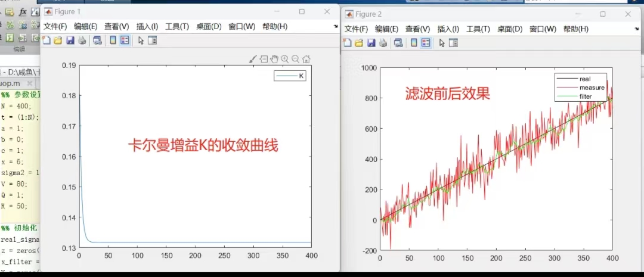Click the fx insert function icon in editor

tap(23, 11)
